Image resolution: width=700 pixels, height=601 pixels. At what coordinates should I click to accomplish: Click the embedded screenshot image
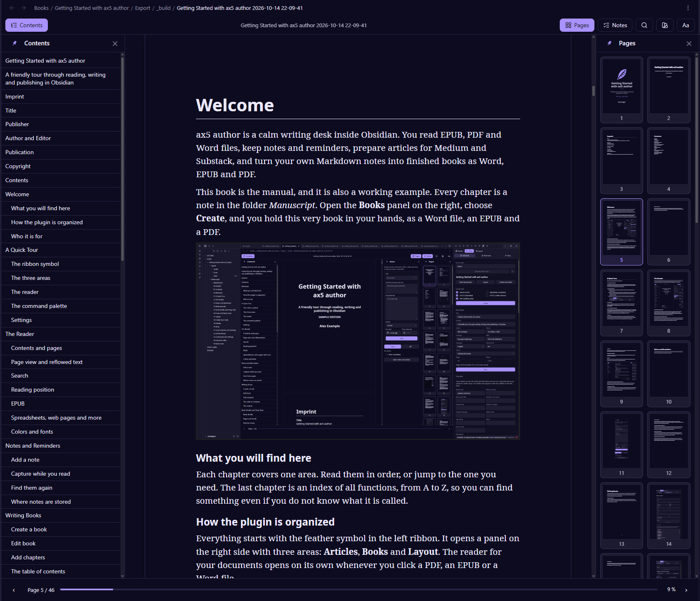pos(358,341)
